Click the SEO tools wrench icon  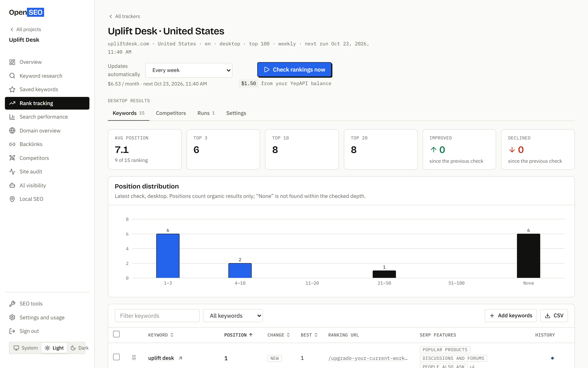point(12,304)
